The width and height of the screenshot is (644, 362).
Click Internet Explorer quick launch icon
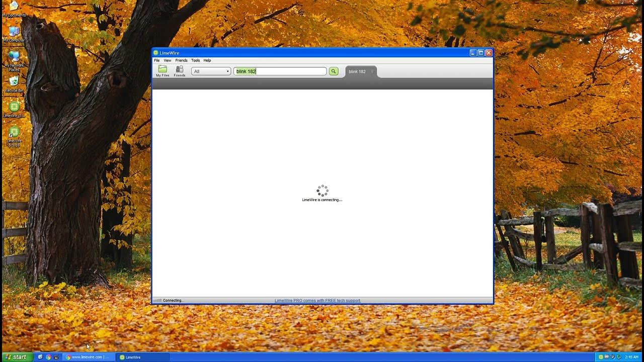point(40,357)
